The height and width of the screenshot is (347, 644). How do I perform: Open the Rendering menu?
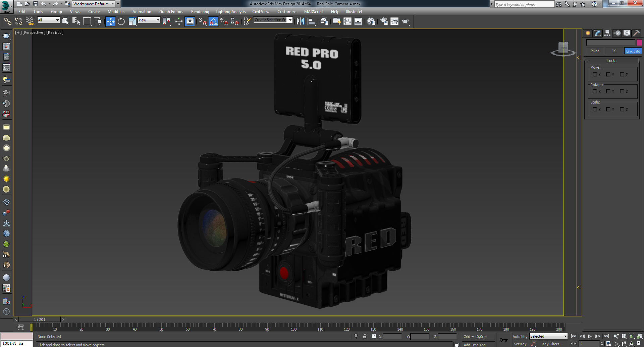point(200,12)
